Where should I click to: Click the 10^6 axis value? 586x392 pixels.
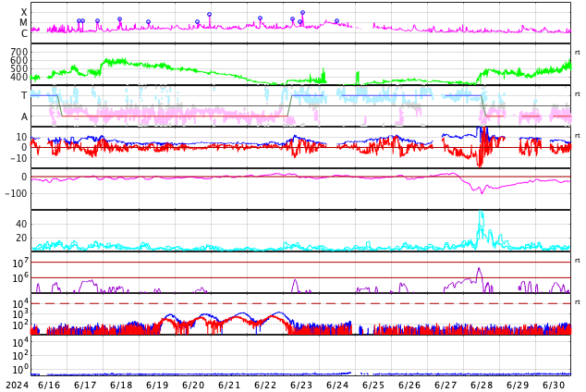[20, 278]
